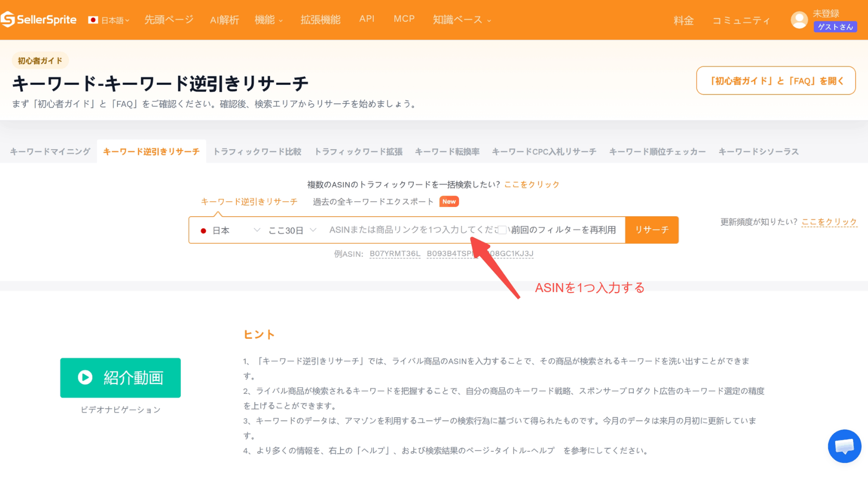Click ビデオナビゲーション caption text
868x489 pixels.
coord(120,410)
